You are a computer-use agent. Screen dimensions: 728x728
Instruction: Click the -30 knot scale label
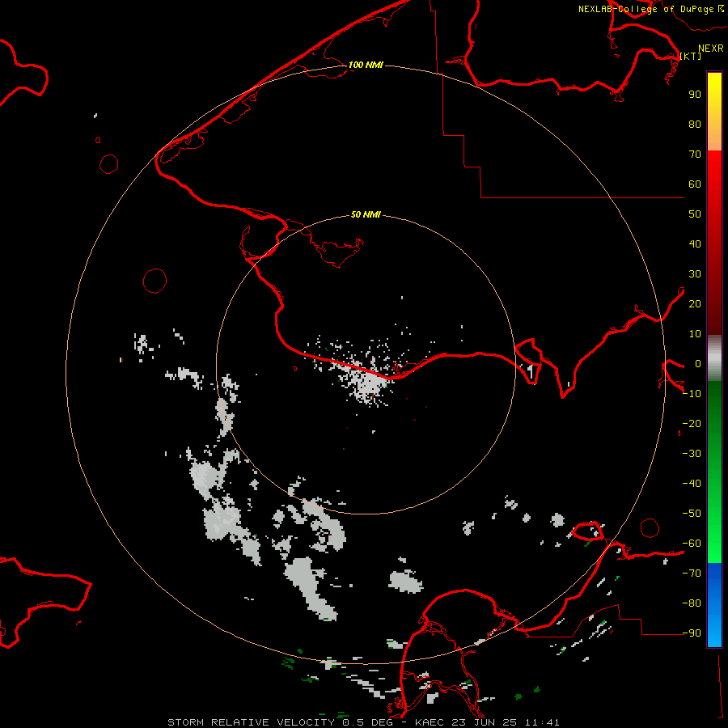(x=692, y=454)
